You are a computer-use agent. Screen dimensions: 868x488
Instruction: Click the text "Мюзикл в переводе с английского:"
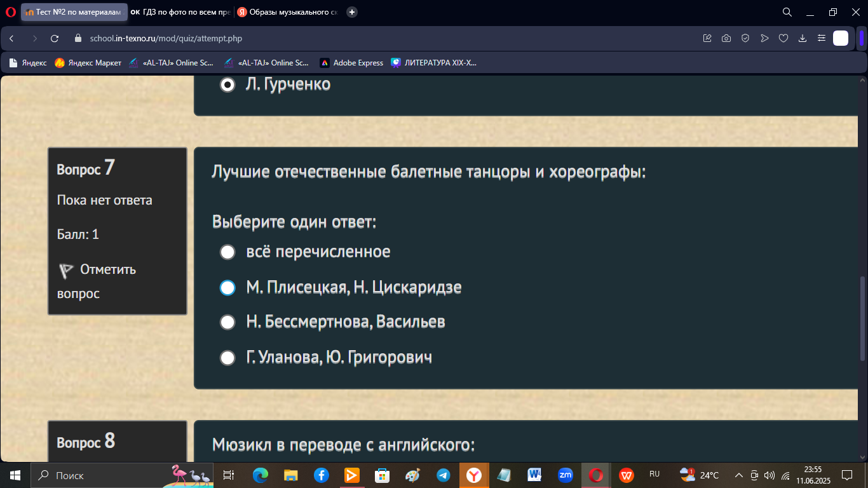[x=344, y=445]
